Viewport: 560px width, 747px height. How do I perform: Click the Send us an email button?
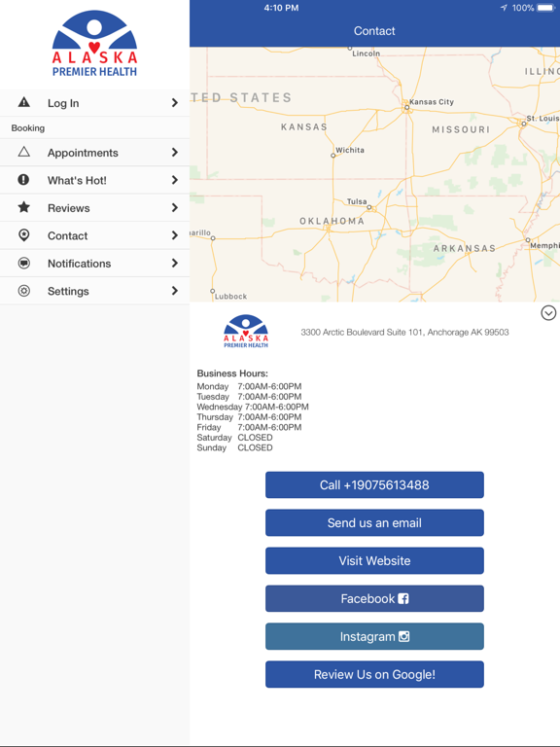tap(374, 522)
